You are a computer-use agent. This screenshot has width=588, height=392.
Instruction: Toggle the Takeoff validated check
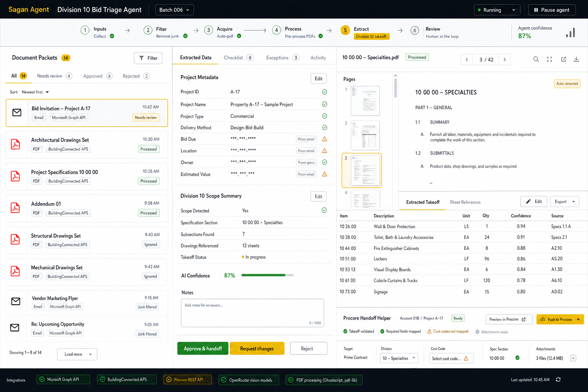[345, 332]
